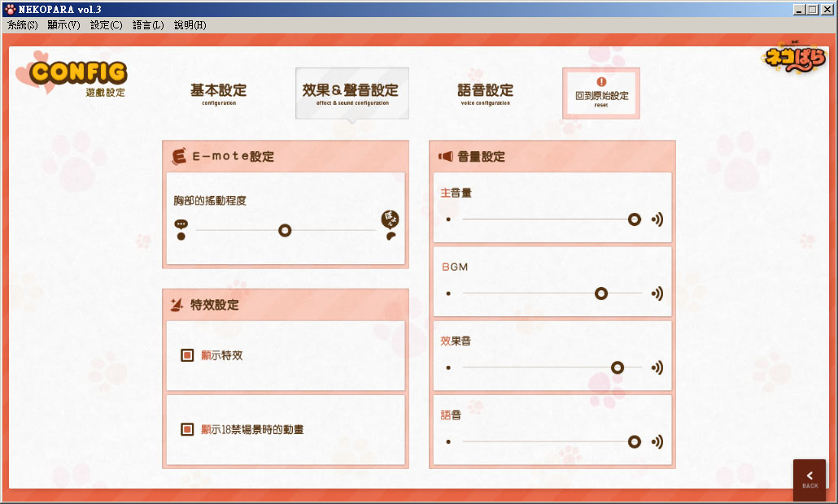Click the BACK arrow button
Image resolution: width=838 pixels, height=504 pixels.
pos(810,480)
